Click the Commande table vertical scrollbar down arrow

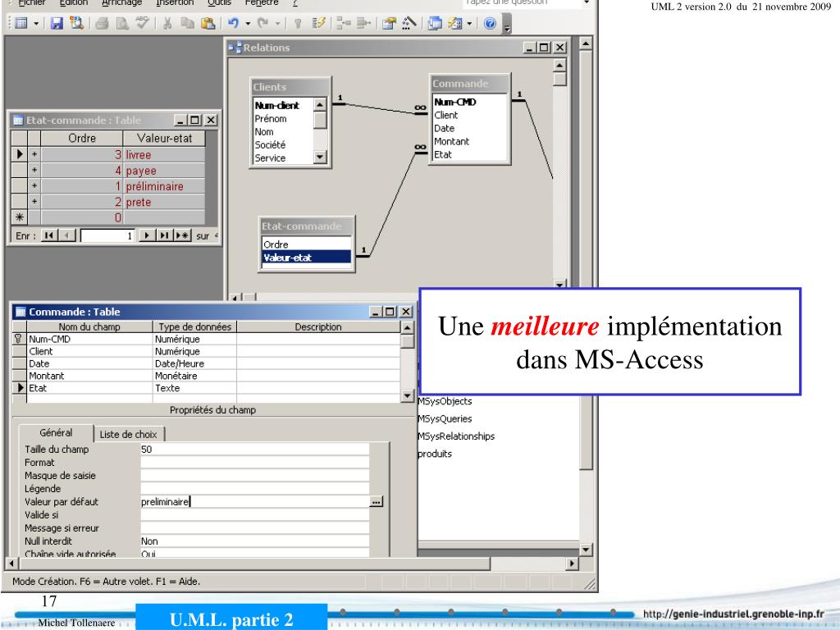407,396
